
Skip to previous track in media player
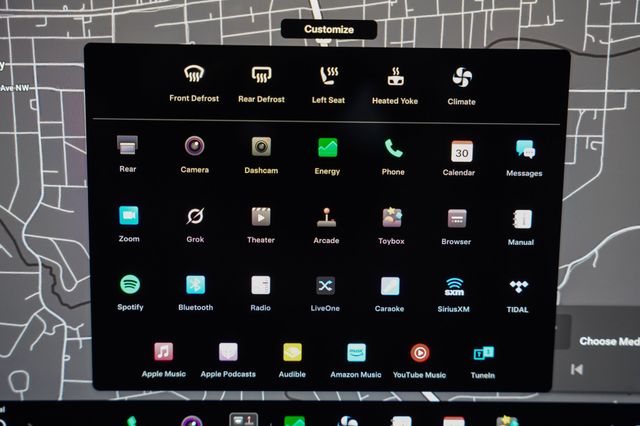coord(577,370)
